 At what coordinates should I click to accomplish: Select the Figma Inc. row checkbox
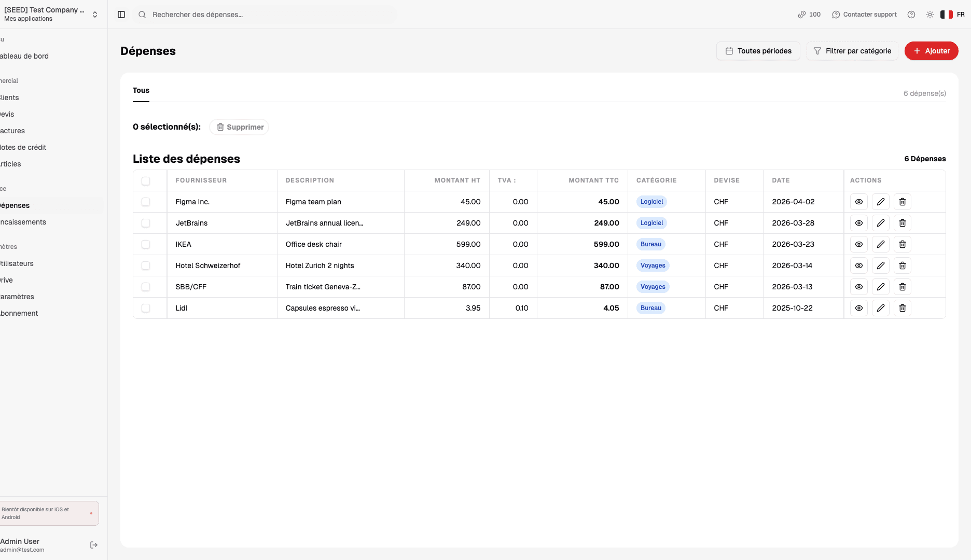[x=146, y=202]
